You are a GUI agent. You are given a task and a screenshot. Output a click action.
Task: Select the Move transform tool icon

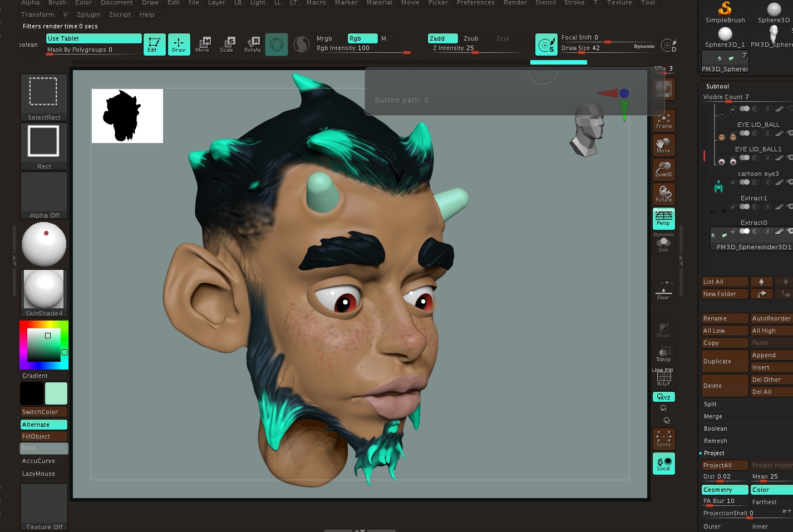(x=203, y=44)
